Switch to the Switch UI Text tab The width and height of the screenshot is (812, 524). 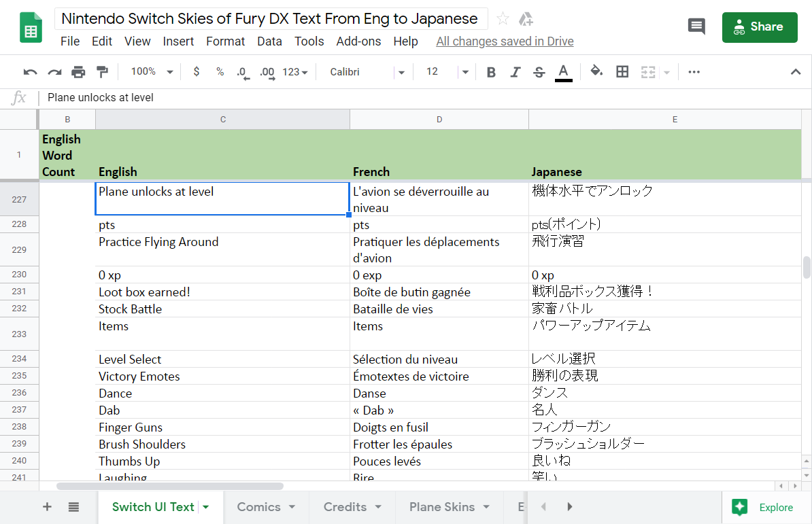[x=153, y=507]
